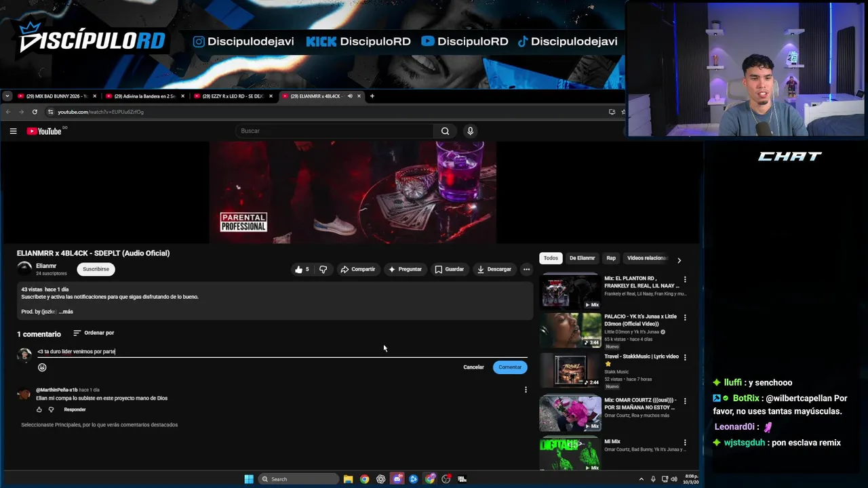
Task: Open the YouTube hamburger guide menu
Action: [13, 131]
